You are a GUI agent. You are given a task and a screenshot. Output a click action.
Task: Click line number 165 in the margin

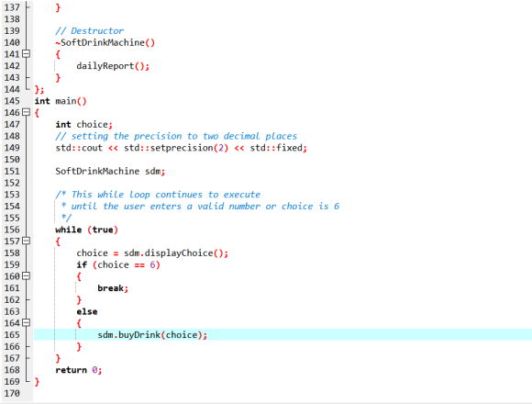[12, 335]
